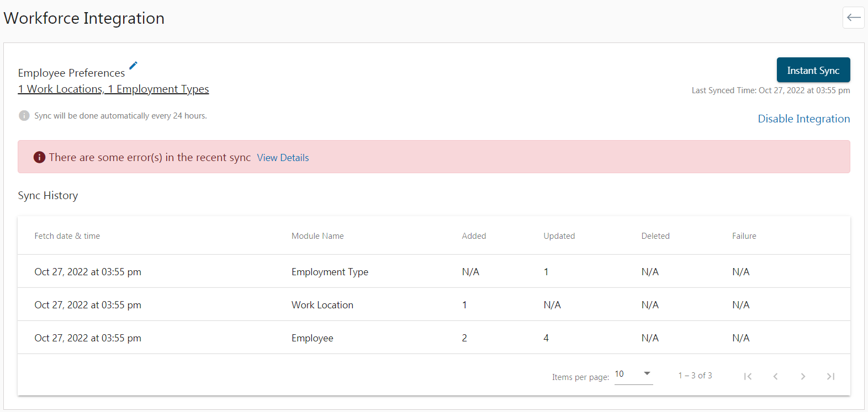The height and width of the screenshot is (412, 868).
Task: Click Failure N/A in Work Location row
Action: tap(741, 305)
